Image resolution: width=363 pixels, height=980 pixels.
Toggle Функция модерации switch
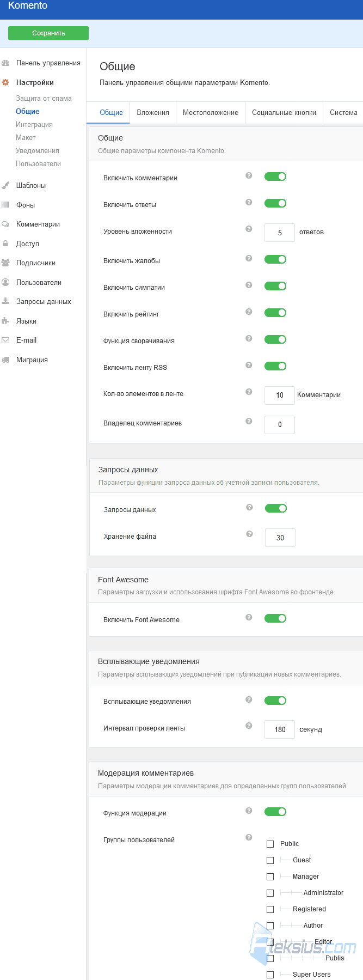[275, 812]
